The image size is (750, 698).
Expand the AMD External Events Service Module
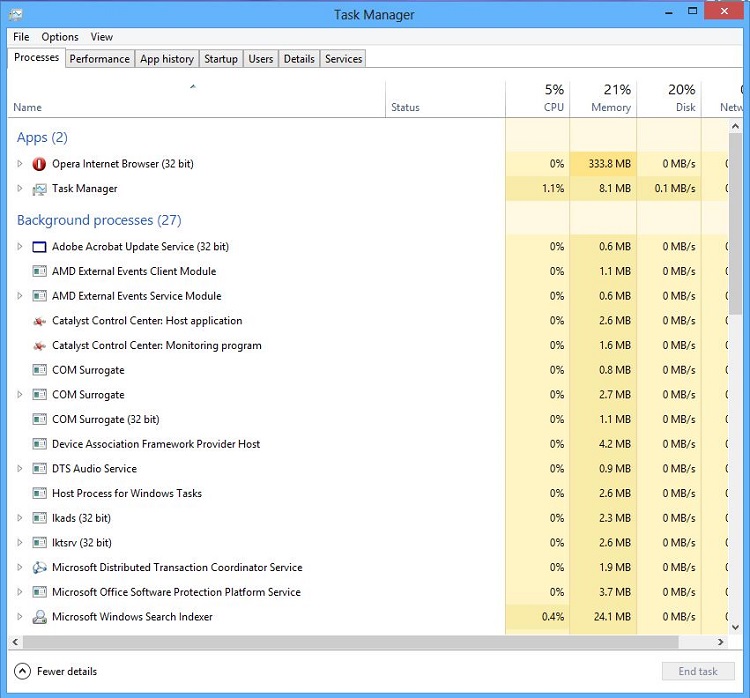pos(19,296)
